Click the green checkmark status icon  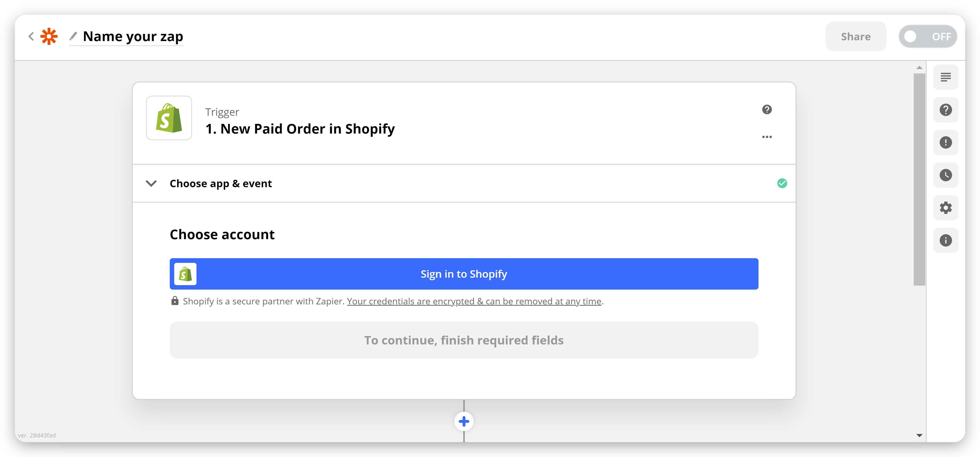point(782,183)
